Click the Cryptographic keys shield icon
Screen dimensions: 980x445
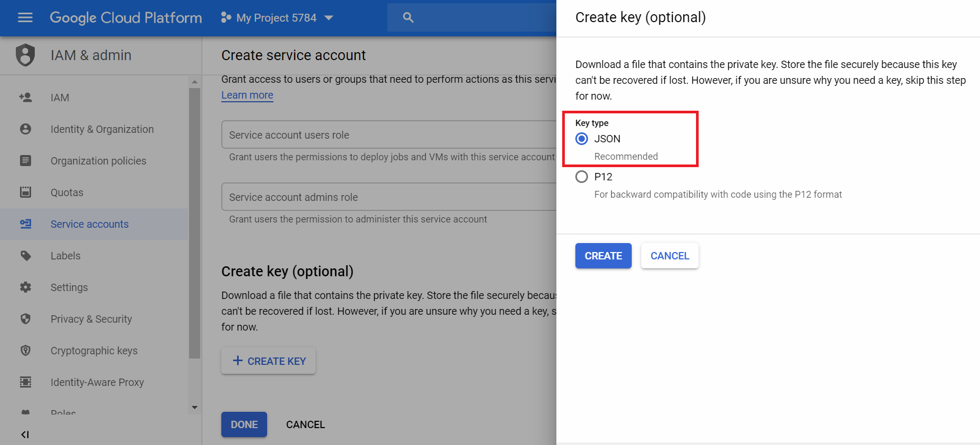point(25,351)
